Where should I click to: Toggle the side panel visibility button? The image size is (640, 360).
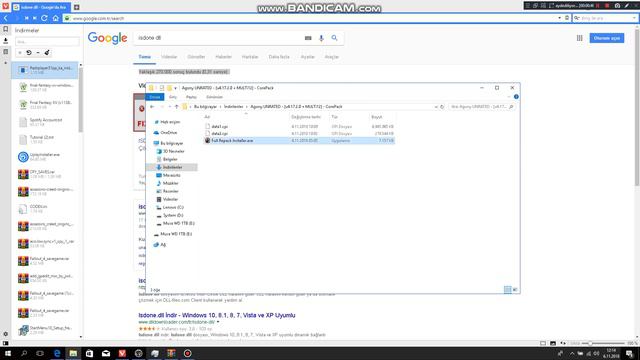(x=5, y=343)
